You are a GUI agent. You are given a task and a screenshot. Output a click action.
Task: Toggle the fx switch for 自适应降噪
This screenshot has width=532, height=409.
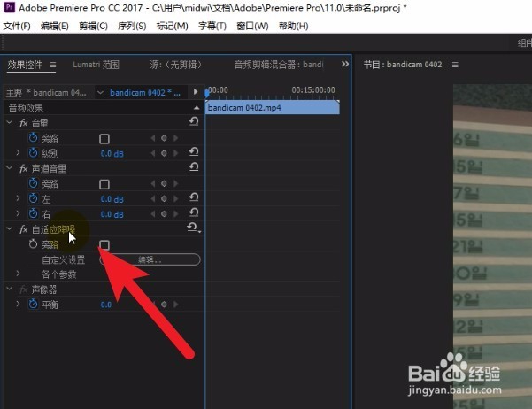pyautogui.click(x=23, y=230)
